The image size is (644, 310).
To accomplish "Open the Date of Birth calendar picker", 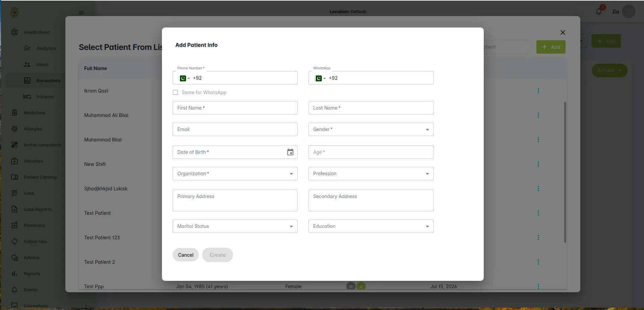I will coord(290,152).
